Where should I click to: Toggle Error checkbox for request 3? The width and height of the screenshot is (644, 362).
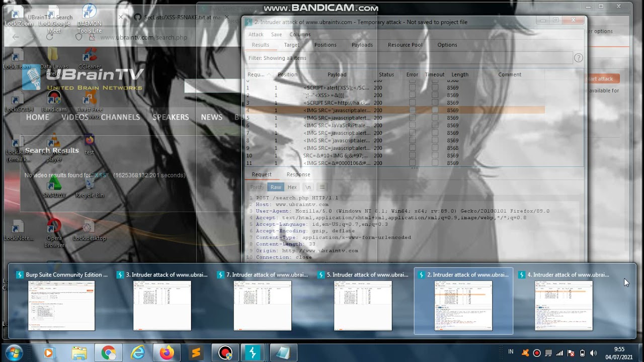coord(412,103)
